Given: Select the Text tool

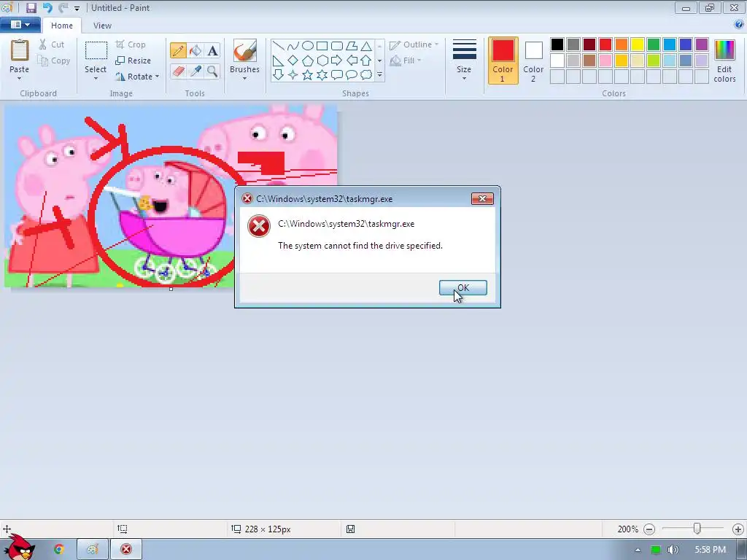Looking at the screenshot, I should coord(212,50).
